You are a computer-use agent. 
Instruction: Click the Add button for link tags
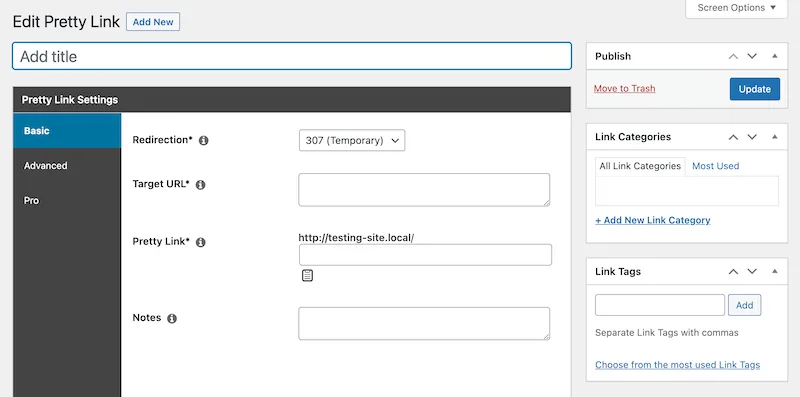(744, 305)
